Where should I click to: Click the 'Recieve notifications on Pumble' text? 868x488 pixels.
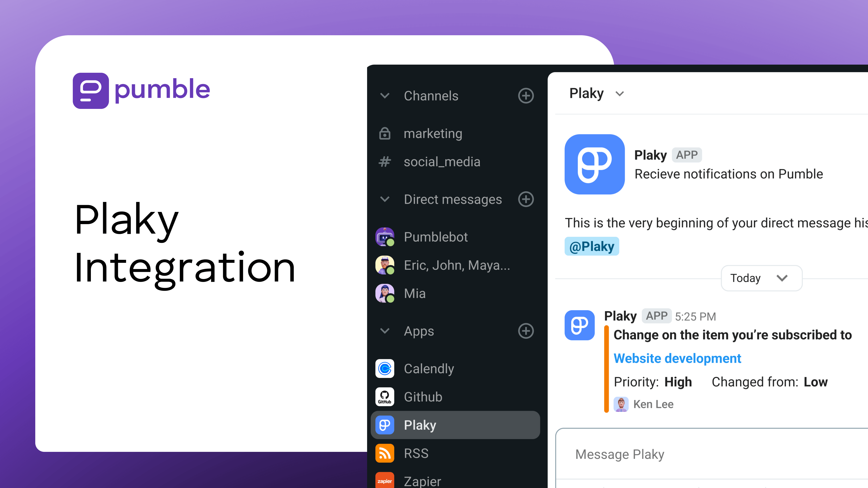point(729,174)
